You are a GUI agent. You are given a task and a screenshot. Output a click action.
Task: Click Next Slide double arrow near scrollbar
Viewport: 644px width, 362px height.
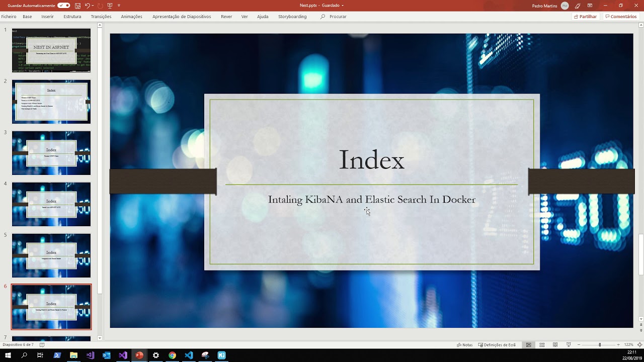tap(641, 331)
